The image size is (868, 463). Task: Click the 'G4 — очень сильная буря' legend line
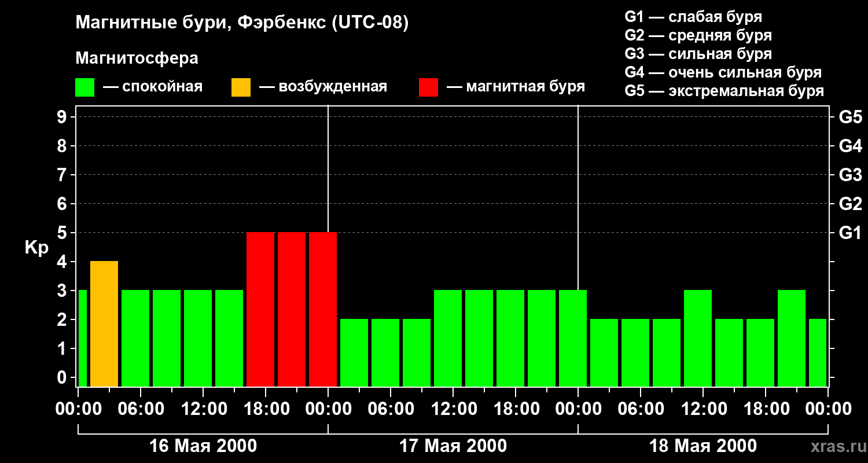tap(723, 72)
